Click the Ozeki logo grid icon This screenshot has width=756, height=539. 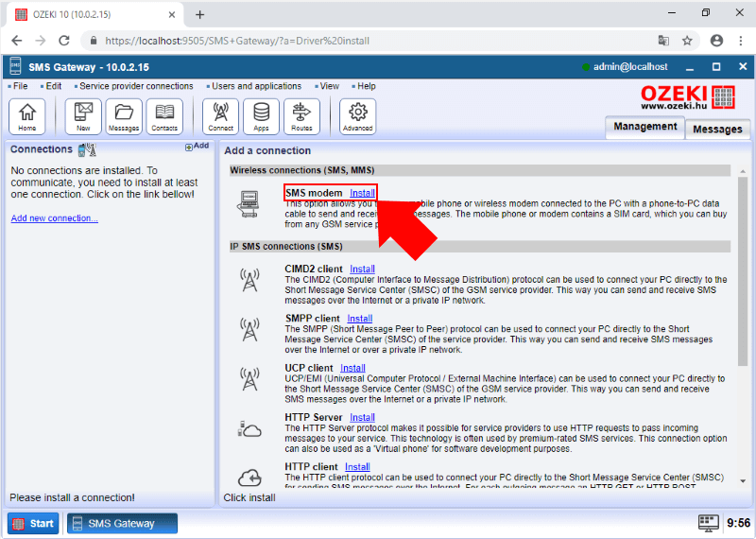[723, 97]
